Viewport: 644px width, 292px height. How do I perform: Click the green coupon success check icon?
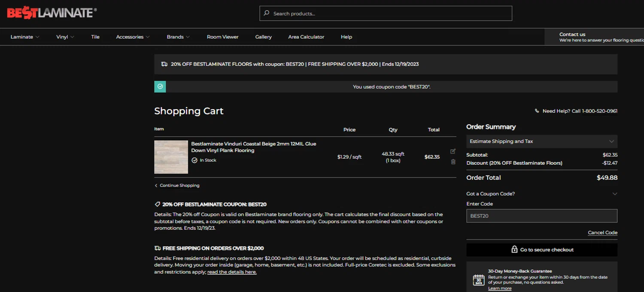pos(160,86)
